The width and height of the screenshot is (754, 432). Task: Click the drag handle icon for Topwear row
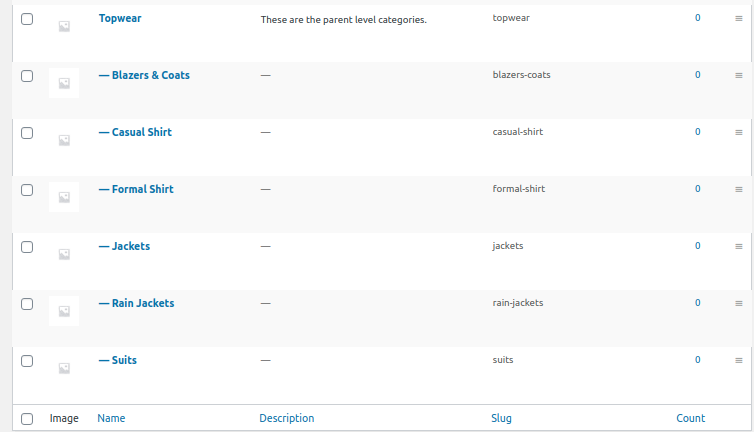point(739,18)
